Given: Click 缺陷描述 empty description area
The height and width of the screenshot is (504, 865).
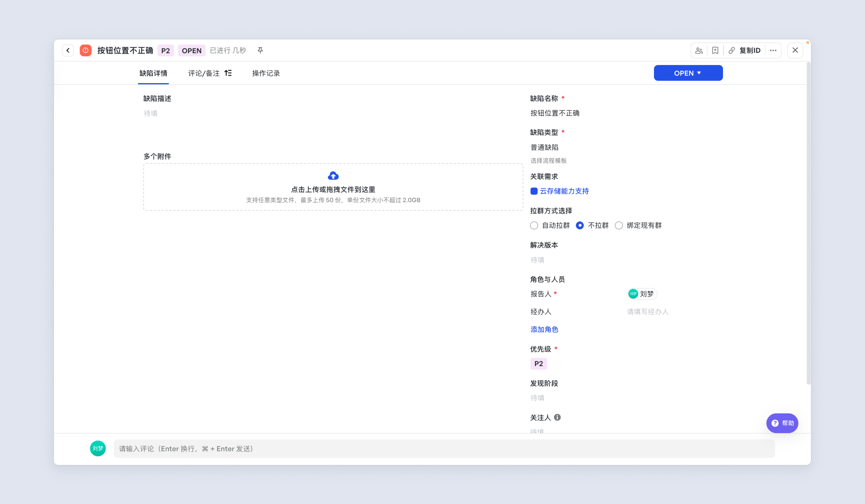Looking at the screenshot, I should (150, 113).
